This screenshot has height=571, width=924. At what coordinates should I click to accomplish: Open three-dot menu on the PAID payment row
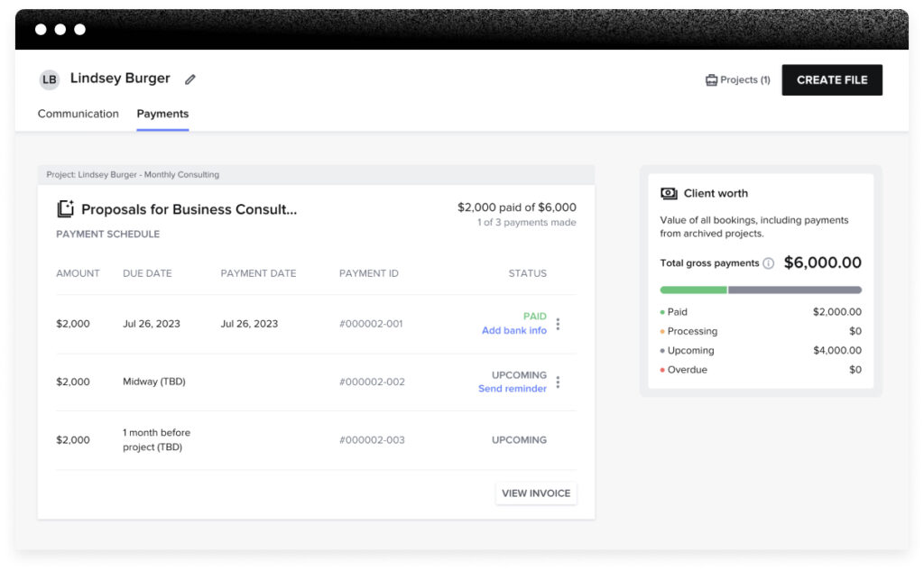pyautogui.click(x=558, y=324)
